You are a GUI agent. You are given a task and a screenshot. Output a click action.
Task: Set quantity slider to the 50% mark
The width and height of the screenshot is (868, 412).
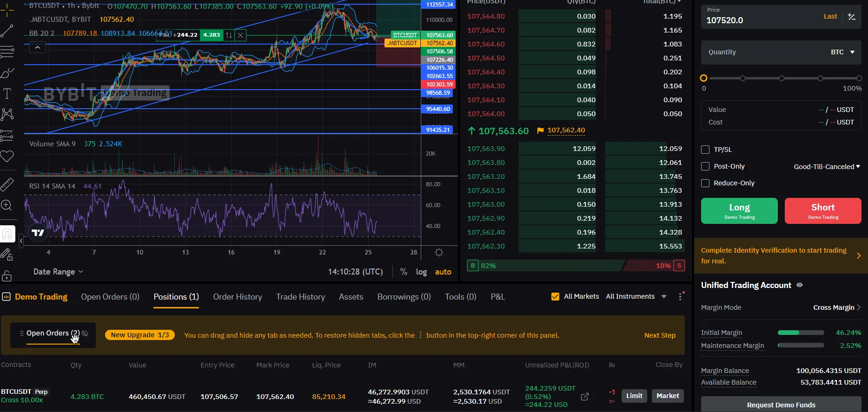[782, 78]
